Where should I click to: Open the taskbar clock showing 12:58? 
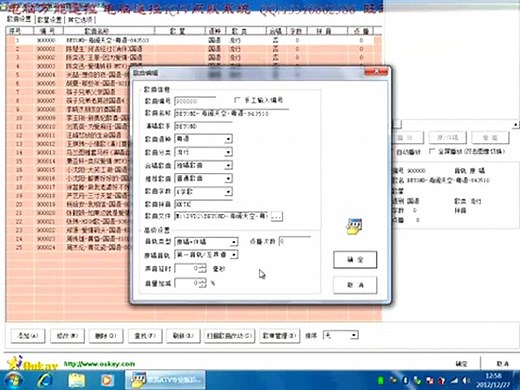493,380
